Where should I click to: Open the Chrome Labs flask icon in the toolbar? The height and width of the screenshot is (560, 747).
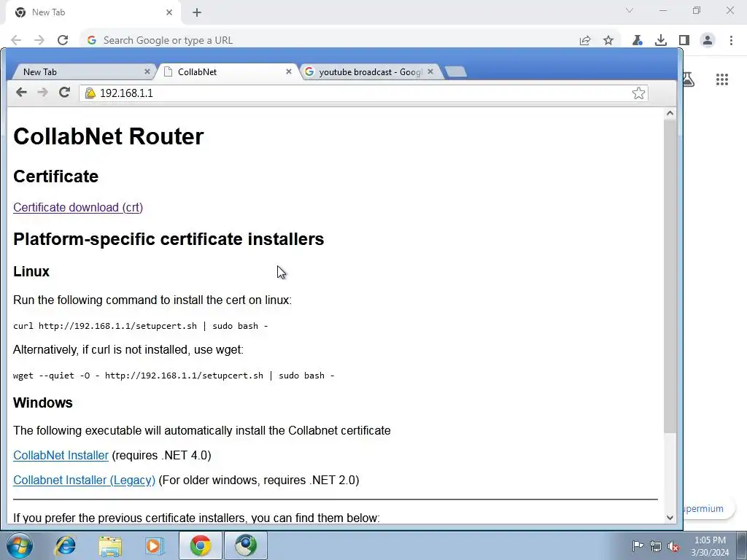637,41
